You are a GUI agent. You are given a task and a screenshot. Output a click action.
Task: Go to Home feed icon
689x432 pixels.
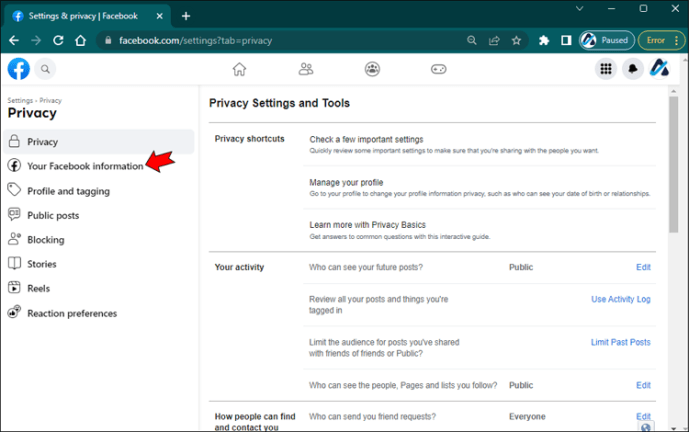coord(239,69)
